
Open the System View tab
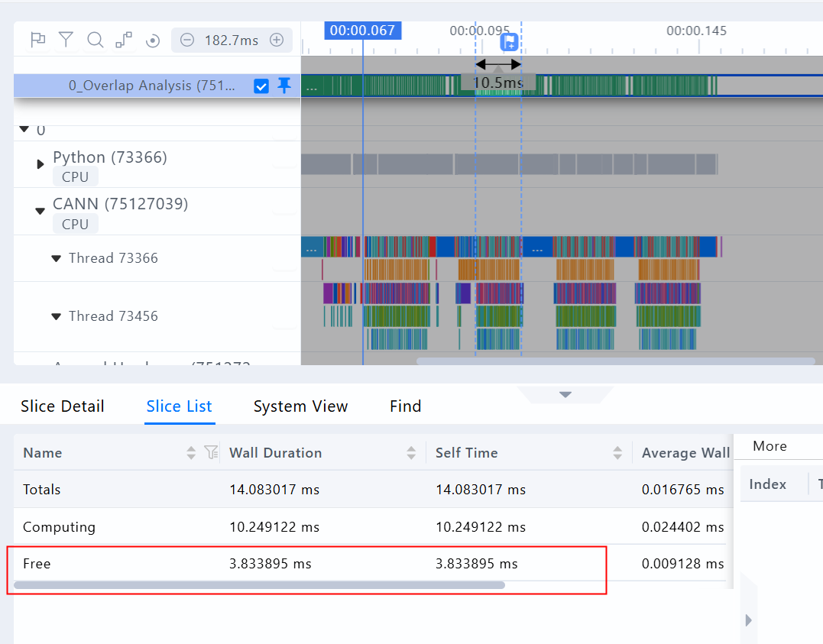click(301, 406)
